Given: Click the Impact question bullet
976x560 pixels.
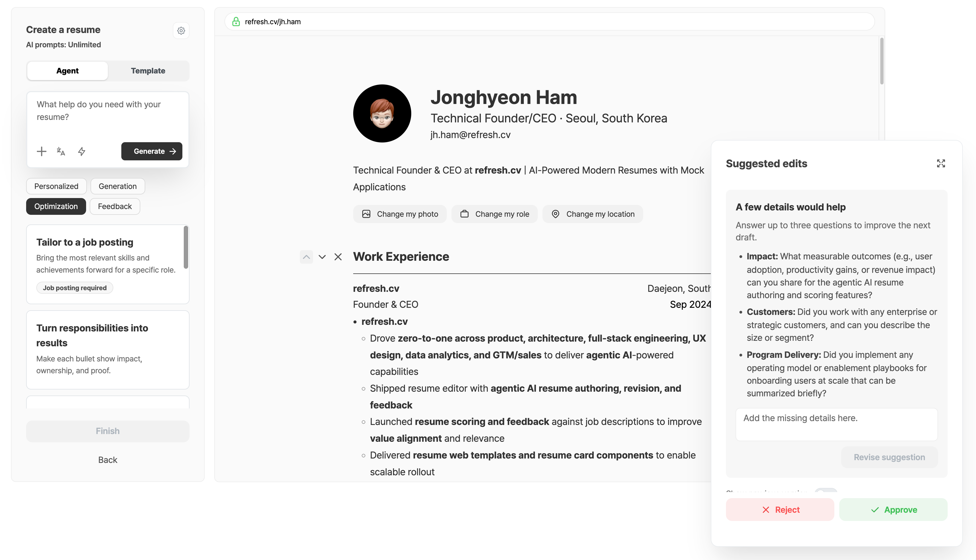Looking at the screenshot, I should pos(841,276).
